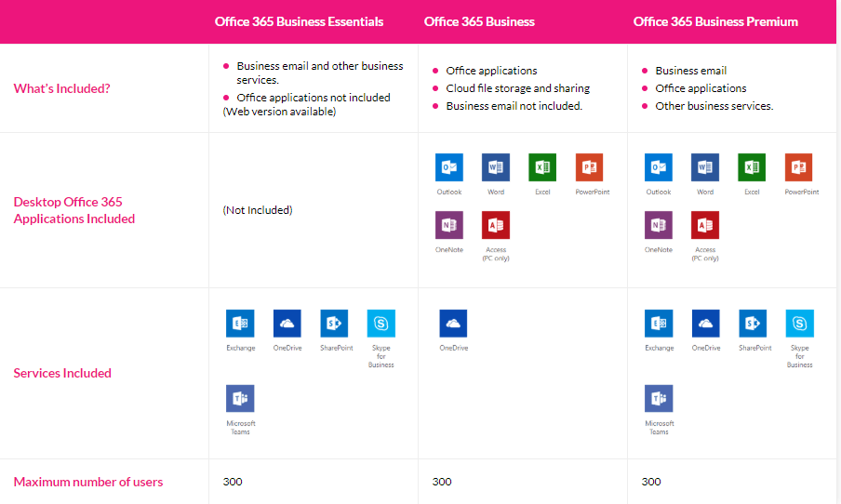The image size is (841, 504).
Task: Select PowerPoint icon under Business Premium
Action: 798,167
